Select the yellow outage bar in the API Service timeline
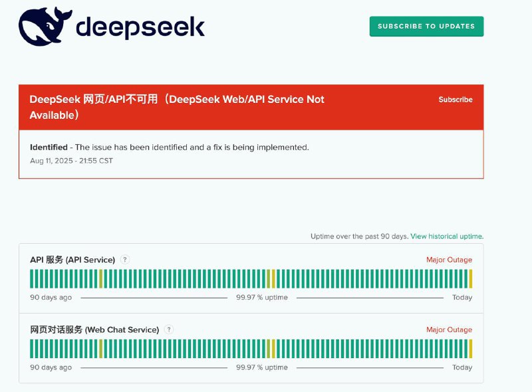This screenshot has width=532, height=392. tap(273, 277)
